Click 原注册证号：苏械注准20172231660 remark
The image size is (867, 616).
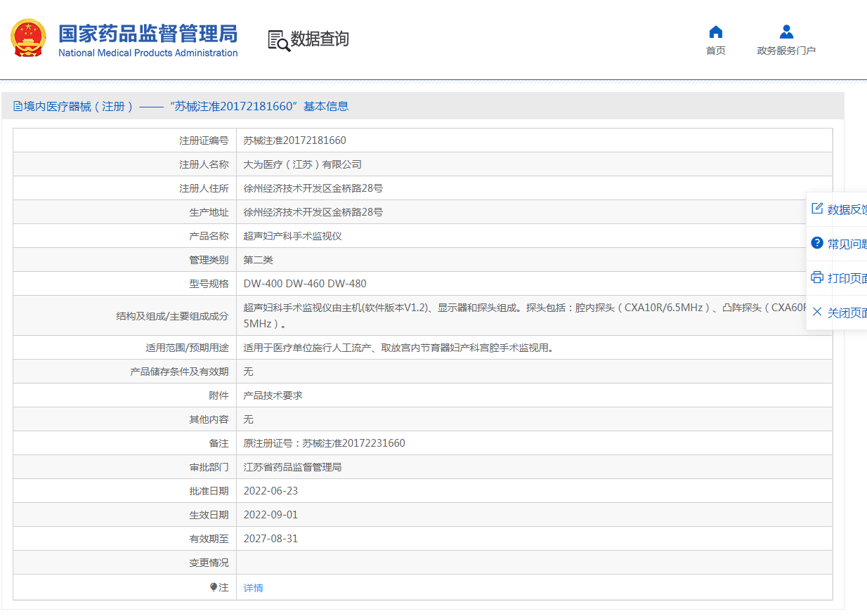point(325,443)
